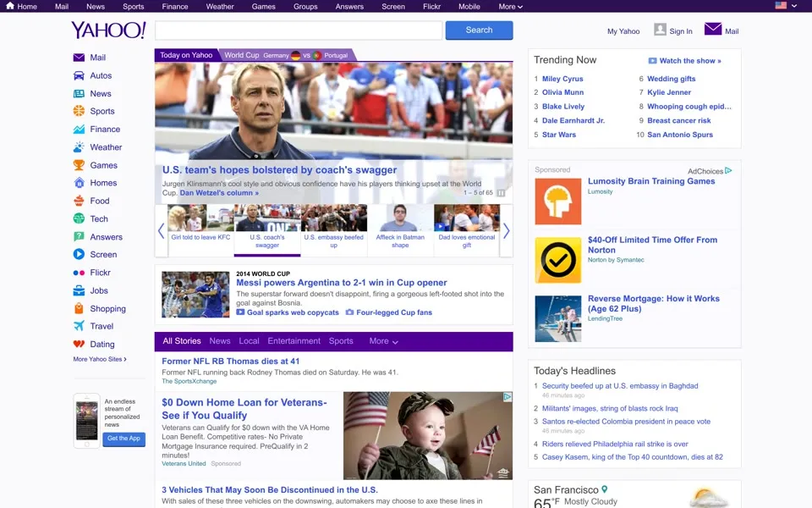
Task: Open the Flickr dots icon in sidebar
Action: tap(79, 273)
